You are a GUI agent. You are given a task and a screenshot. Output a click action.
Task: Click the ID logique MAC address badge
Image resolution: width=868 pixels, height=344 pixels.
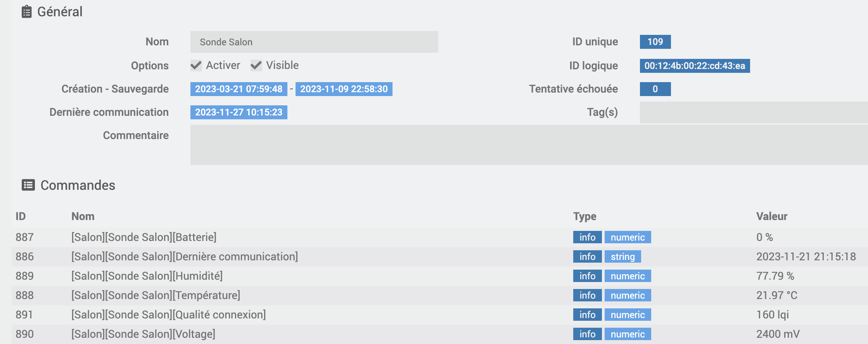point(695,66)
